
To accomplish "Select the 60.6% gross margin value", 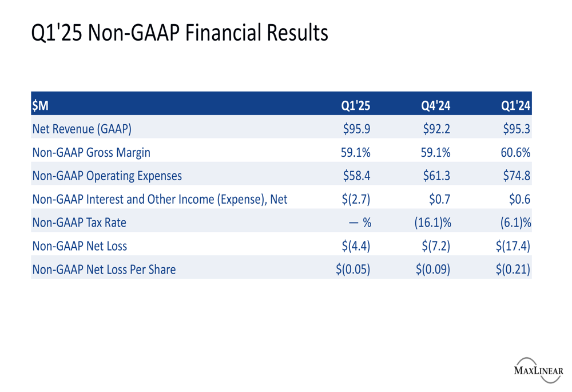I will pos(515,152).
